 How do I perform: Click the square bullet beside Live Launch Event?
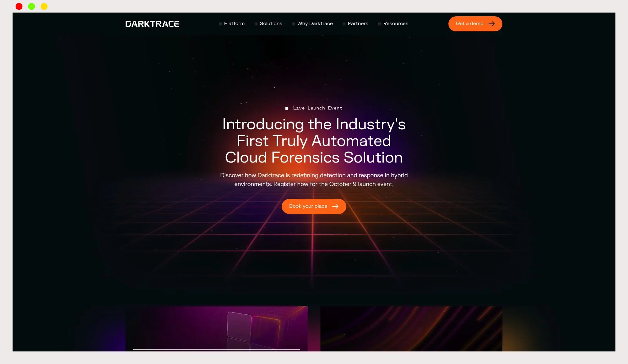(287, 109)
